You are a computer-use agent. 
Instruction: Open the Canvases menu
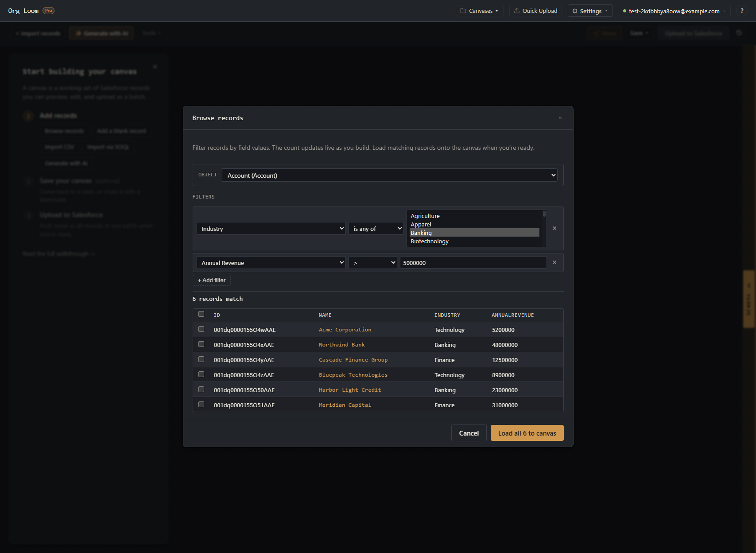(480, 11)
